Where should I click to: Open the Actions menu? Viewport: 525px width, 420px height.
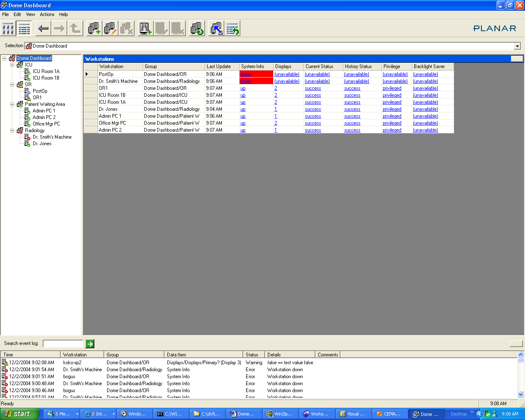[47, 14]
